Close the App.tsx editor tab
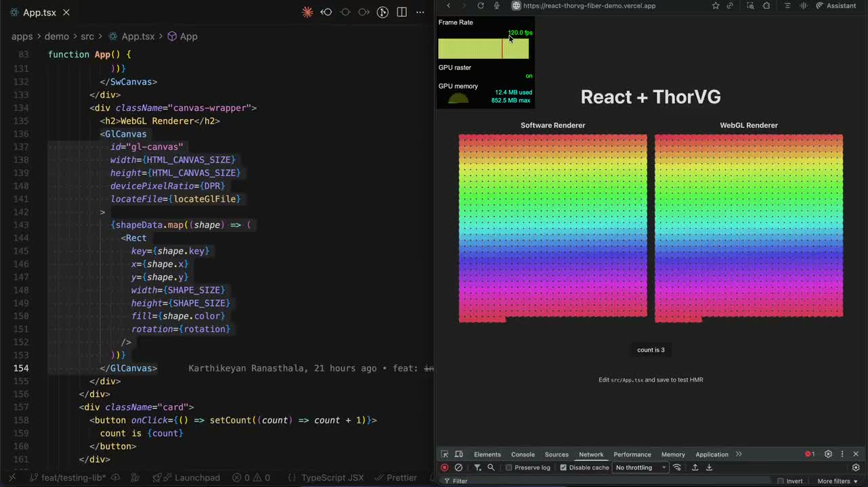Image resolution: width=868 pixels, height=487 pixels. (66, 12)
